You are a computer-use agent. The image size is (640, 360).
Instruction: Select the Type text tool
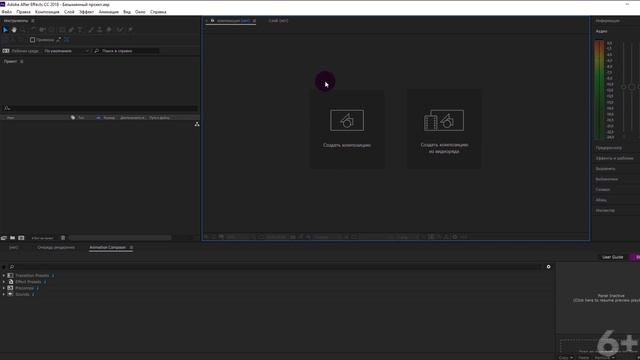coord(80,30)
